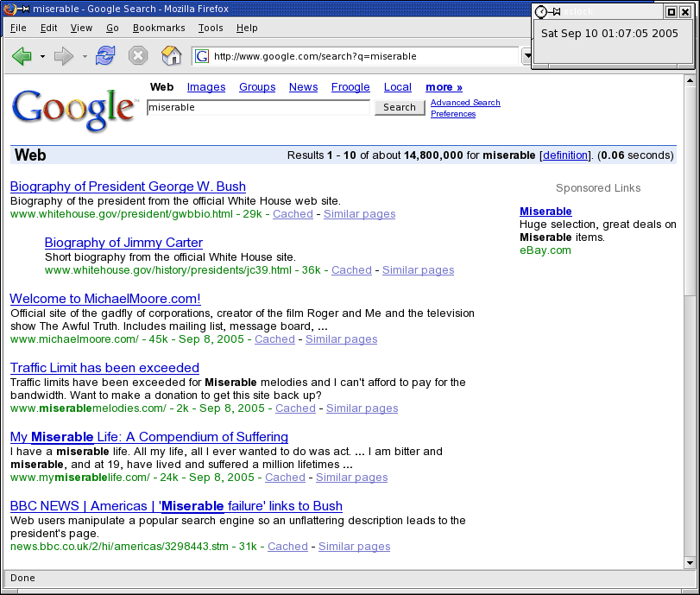This screenshot has height=595, width=700.
Task: Click the 'Sponsored Links' heading text
Action: 598,188
